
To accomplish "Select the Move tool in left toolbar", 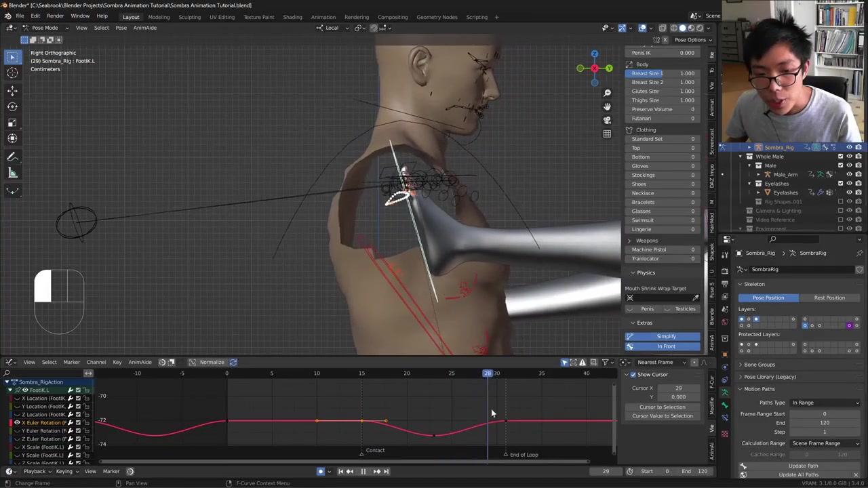I will [12, 90].
